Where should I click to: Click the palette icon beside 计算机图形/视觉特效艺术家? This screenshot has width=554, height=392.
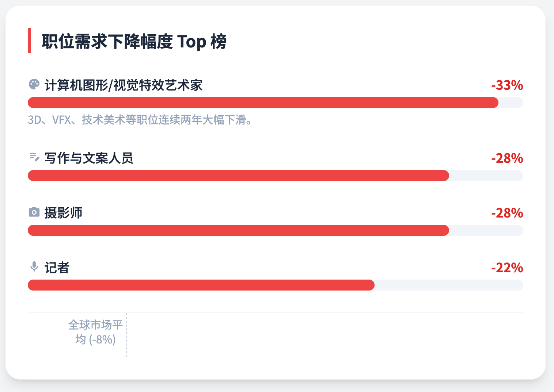click(x=34, y=84)
